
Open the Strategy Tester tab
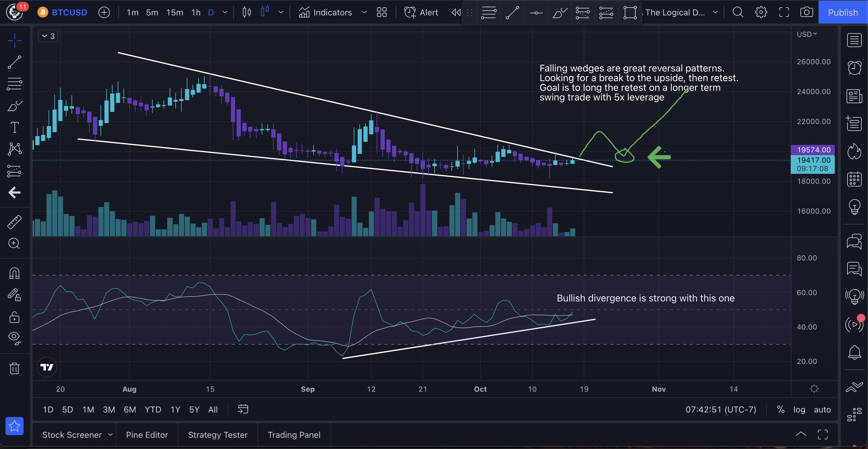click(x=218, y=435)
